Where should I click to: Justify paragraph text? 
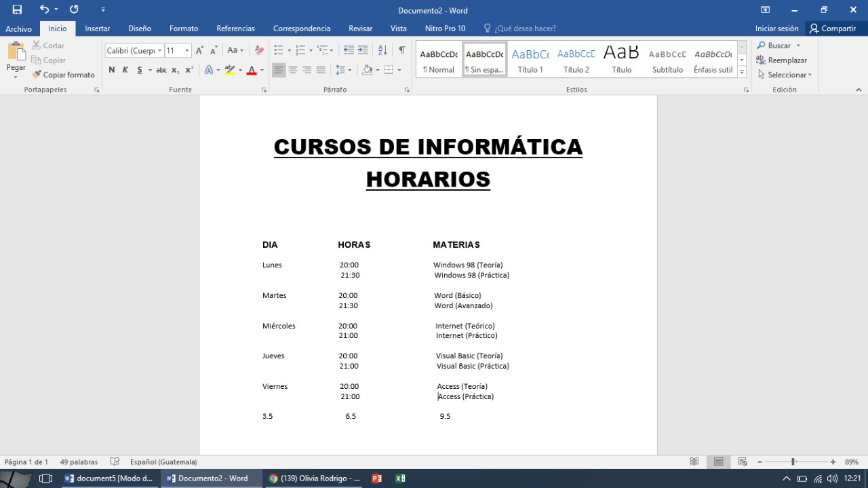[x=321, y=70]
